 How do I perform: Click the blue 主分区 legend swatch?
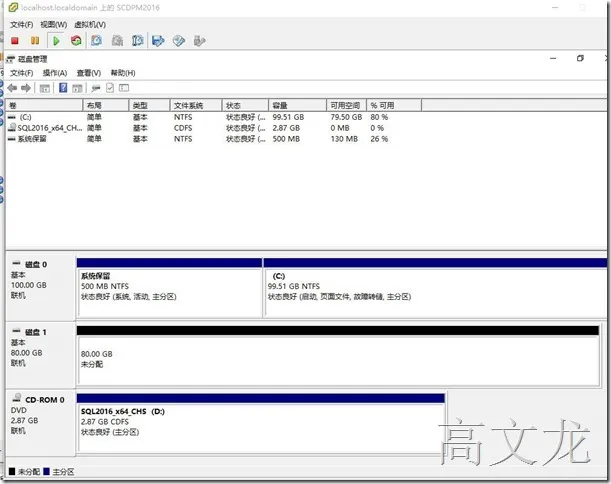click(46, 472)
